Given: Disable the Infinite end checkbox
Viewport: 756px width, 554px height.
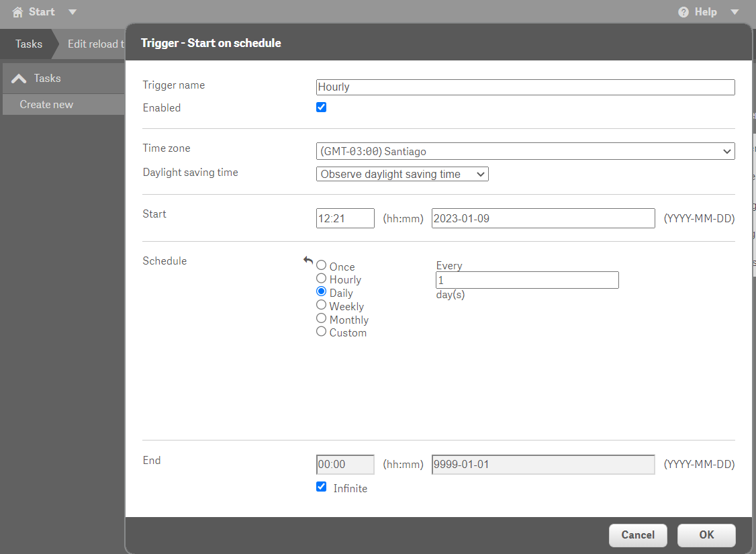Looking at the screenshot, I should [321, 486].
